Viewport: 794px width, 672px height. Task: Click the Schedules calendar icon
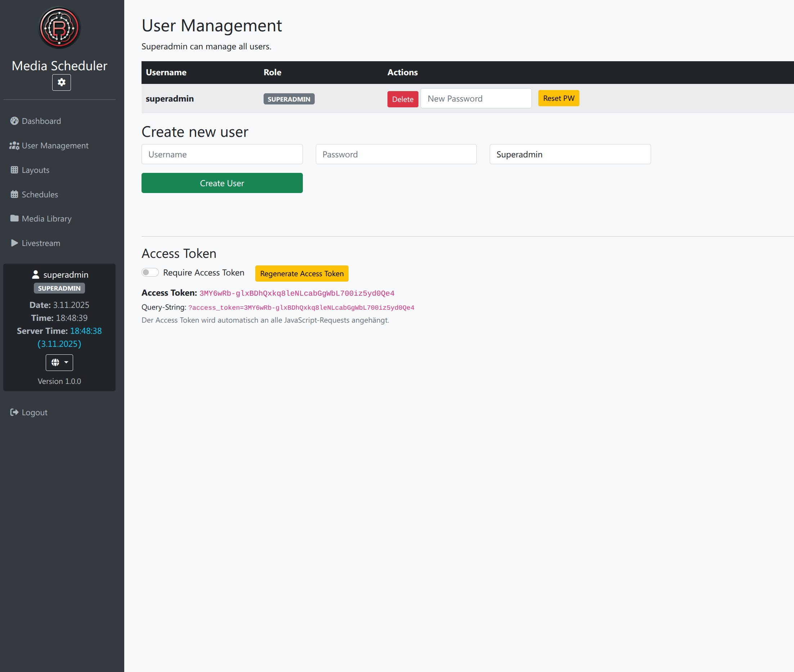click(x=14, y=194)
